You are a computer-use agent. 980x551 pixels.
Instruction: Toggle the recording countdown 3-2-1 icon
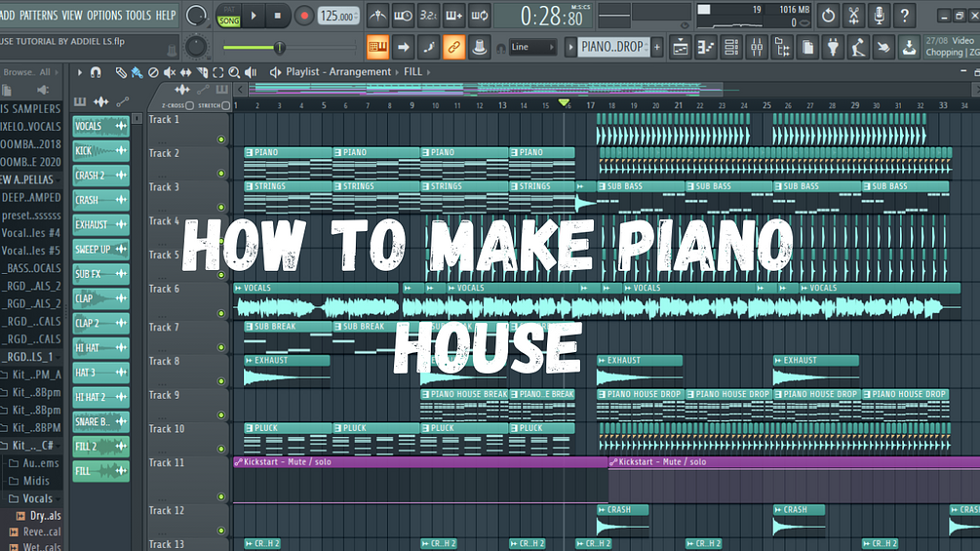pyautogui.click(x=428, y=16)
